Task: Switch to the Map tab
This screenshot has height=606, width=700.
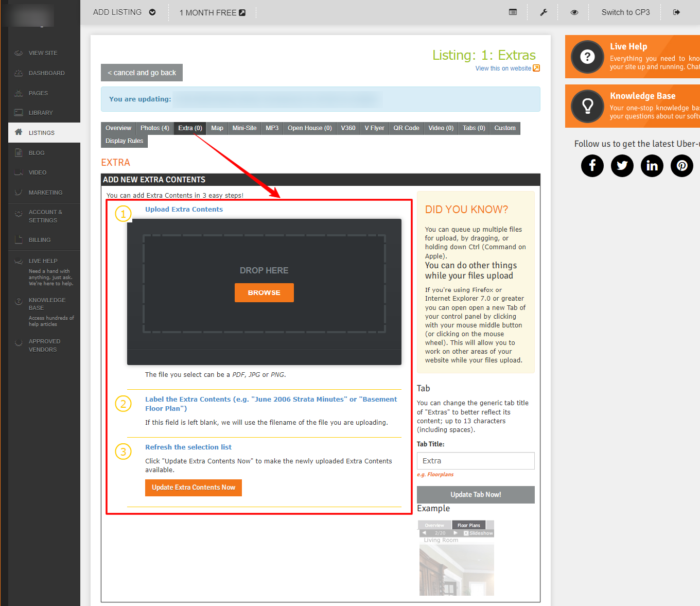Action: pos(217,128)
